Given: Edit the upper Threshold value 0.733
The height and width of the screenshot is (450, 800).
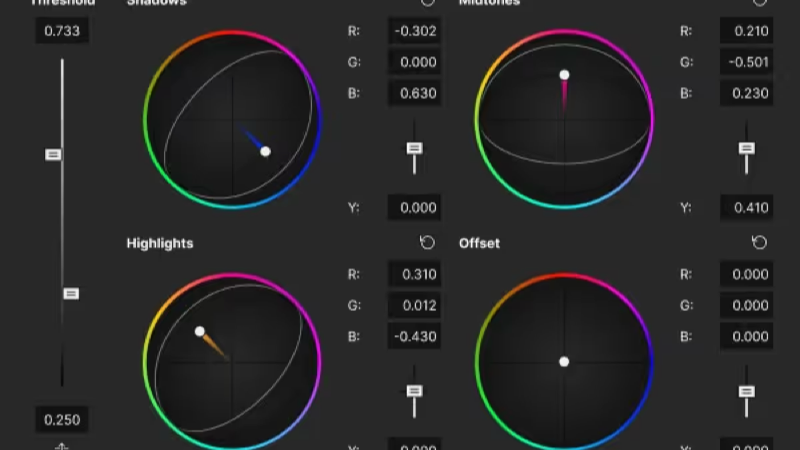Looking at the screenshot, I should [62, 31].
